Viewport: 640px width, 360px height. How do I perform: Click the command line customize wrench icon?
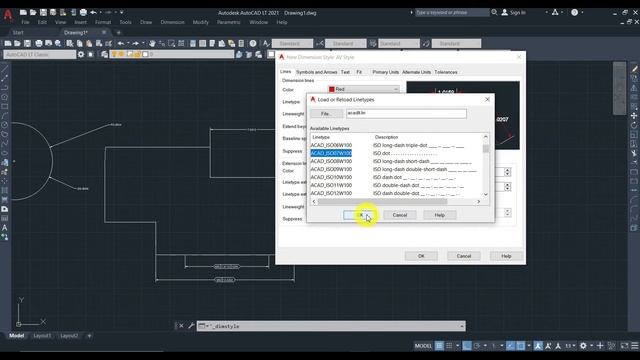[x=191, y=326]
